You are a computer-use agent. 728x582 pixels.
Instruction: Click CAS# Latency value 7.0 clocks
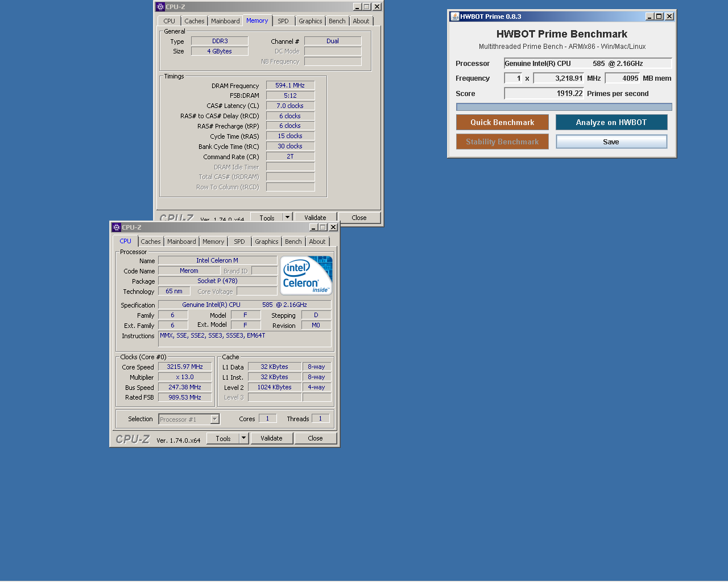click(x=290, y=106)
